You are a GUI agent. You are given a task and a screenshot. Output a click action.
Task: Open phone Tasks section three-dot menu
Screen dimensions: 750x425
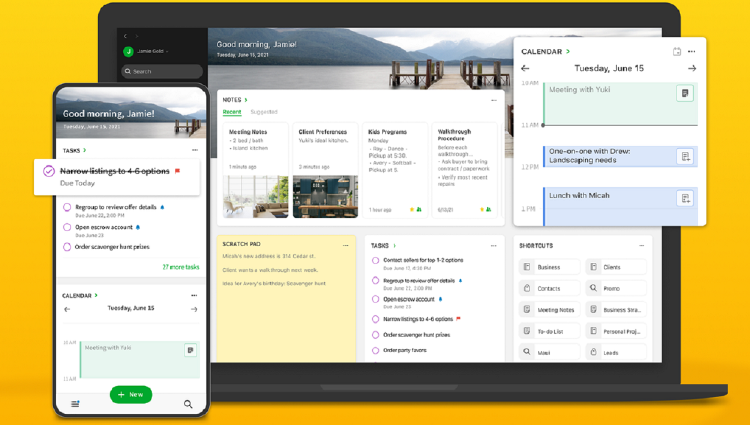195,150
